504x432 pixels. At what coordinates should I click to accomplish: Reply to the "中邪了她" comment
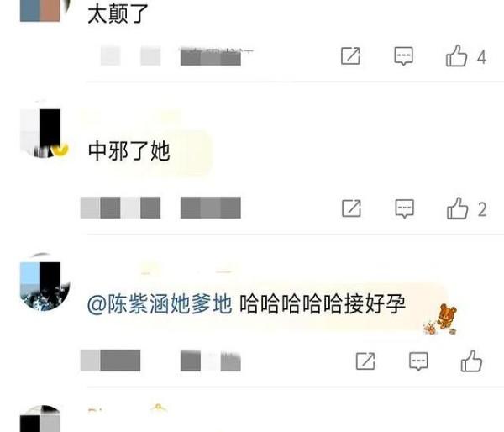point(404,208)
